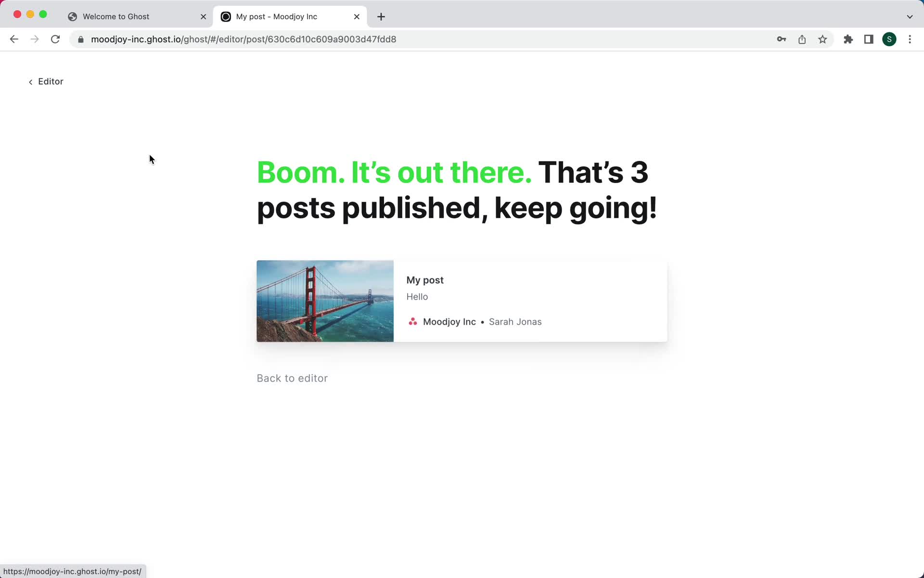Click the new tab plus button
The height and width of the screenshot is (578, 924).
tap(381, 16)
